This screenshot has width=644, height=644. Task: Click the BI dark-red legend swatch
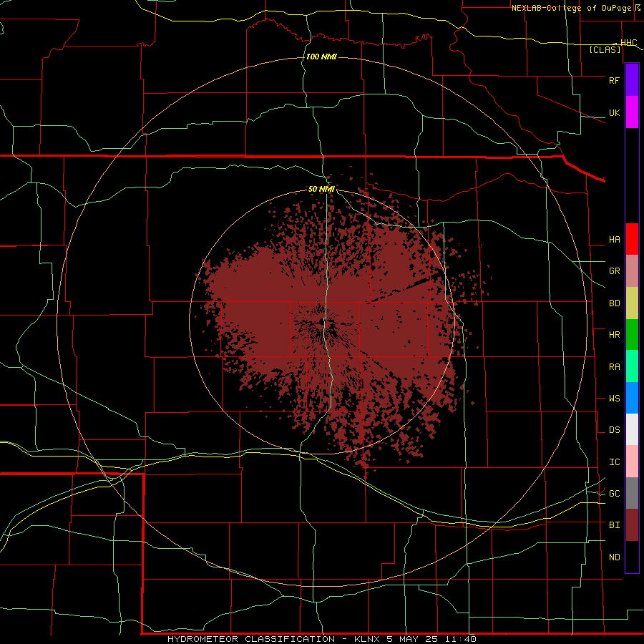pyautogui.click(x=632, y=525)
